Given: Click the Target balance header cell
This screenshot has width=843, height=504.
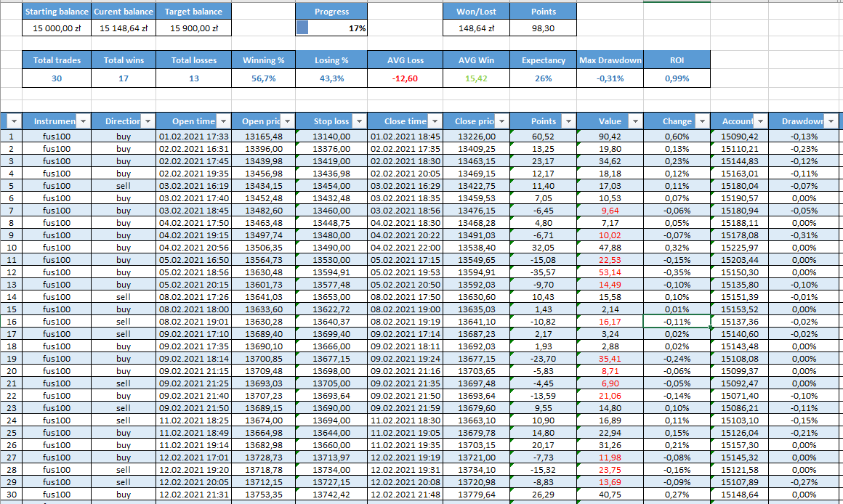Looking at the screenshot, I should [193, 12].
